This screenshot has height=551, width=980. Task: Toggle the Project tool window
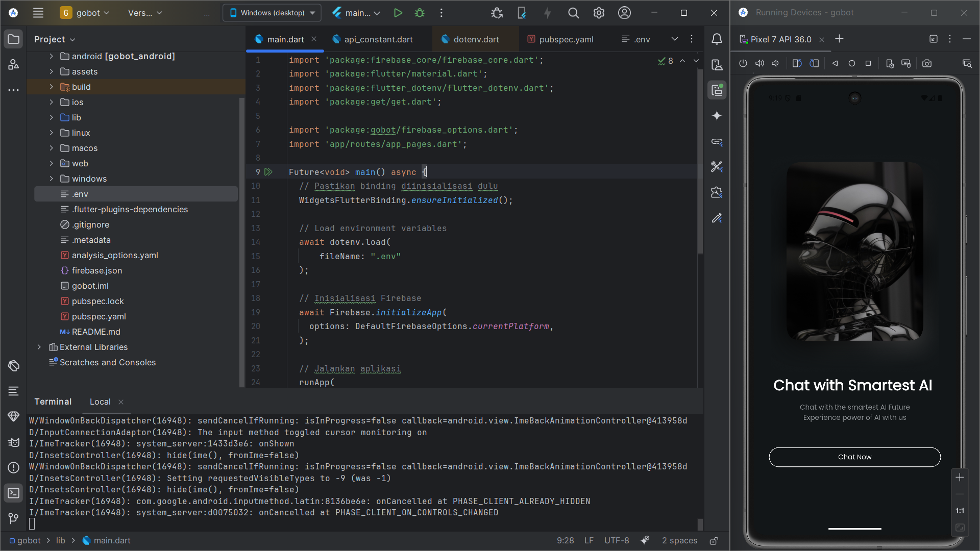(x=14, y=39)
